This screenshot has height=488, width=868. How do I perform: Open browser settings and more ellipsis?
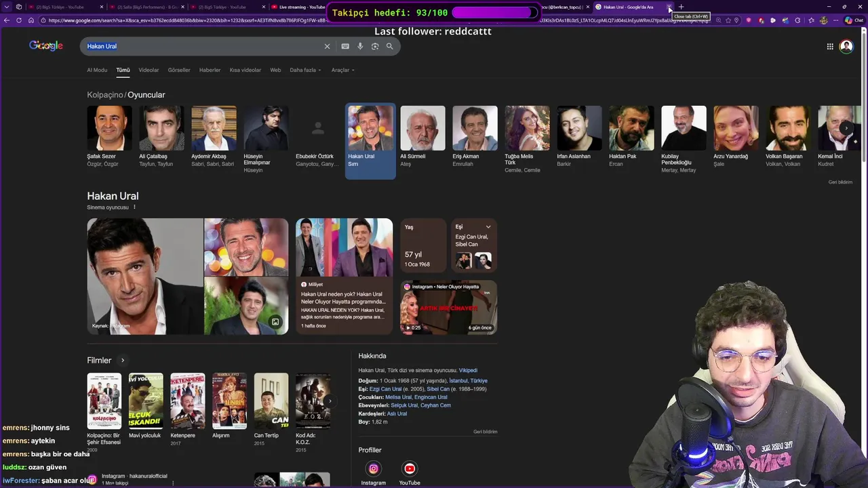[x=835, y=20]
